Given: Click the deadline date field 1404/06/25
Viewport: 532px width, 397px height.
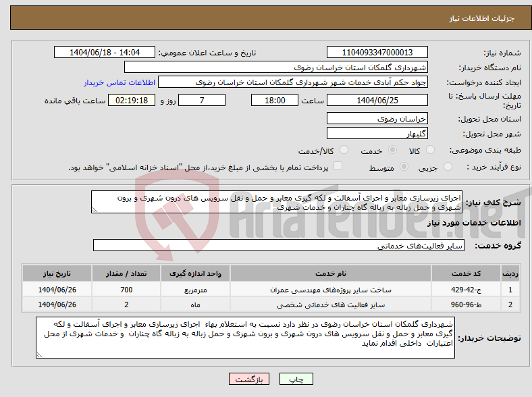Looking at the screenshot, I should pos(377,101).
